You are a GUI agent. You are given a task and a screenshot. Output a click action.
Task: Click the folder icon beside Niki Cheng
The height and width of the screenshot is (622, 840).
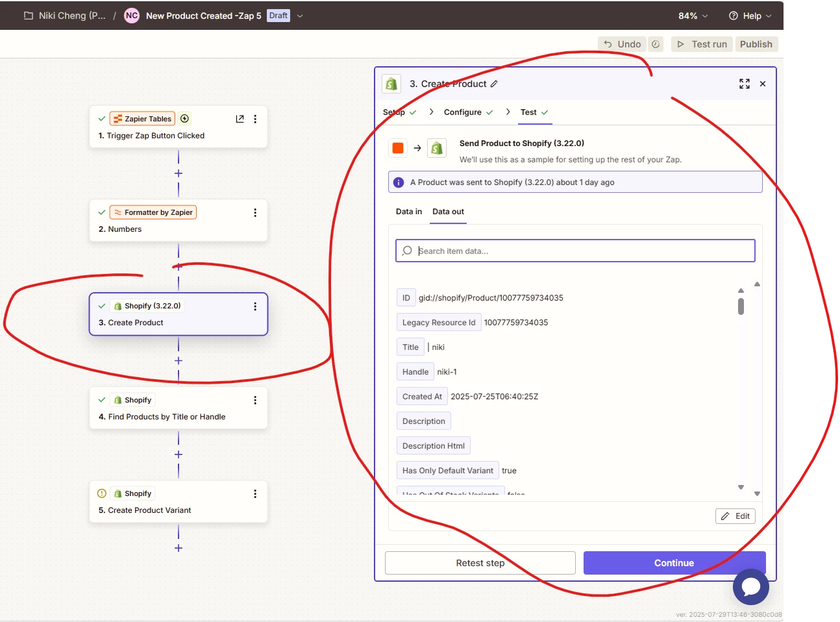click(x=29, y=16)
